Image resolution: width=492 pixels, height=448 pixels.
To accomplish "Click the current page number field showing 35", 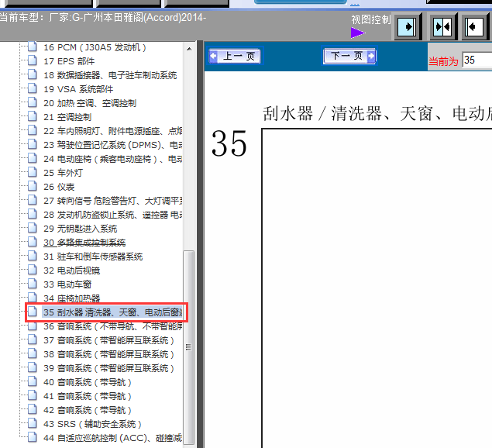I will point(477,60).
